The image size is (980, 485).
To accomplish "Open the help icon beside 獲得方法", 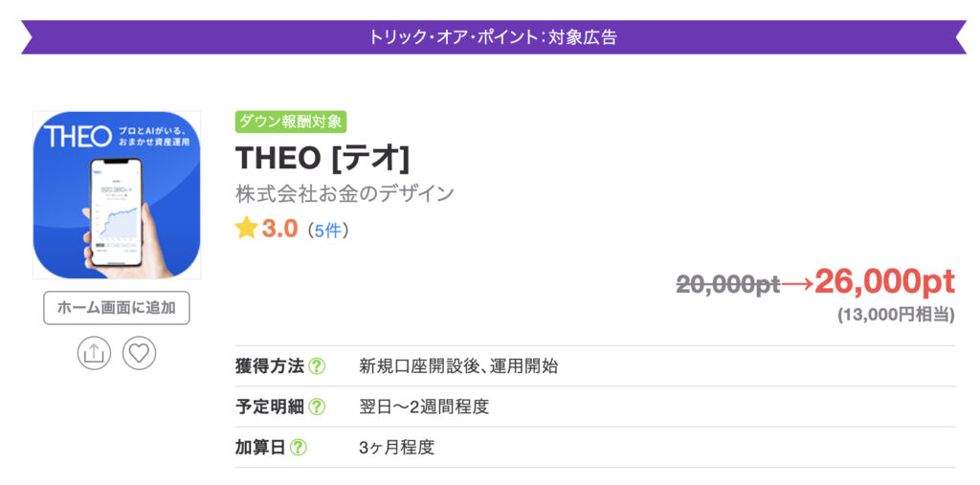I will (317, 366).
